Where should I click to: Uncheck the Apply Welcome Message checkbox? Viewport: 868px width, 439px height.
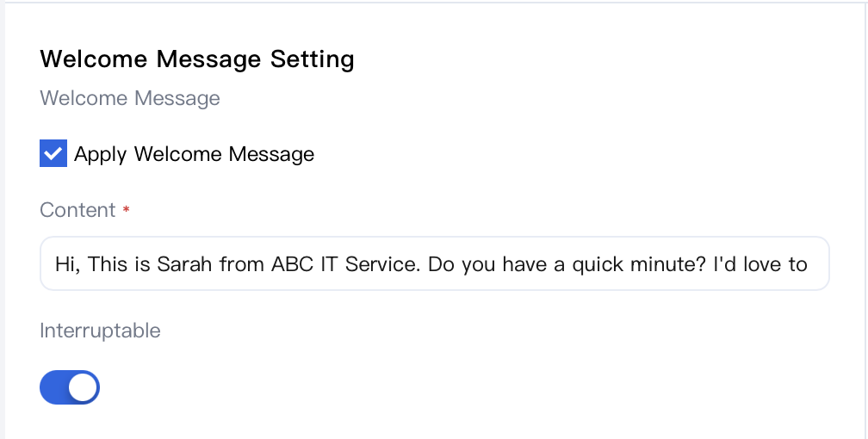[53, 153]
